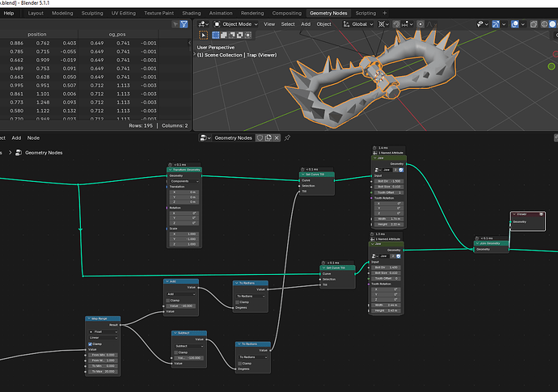The width and height of the screenshot is (558, 392).
Task: Toggle the X-ray icon
Action: (534, 24)
